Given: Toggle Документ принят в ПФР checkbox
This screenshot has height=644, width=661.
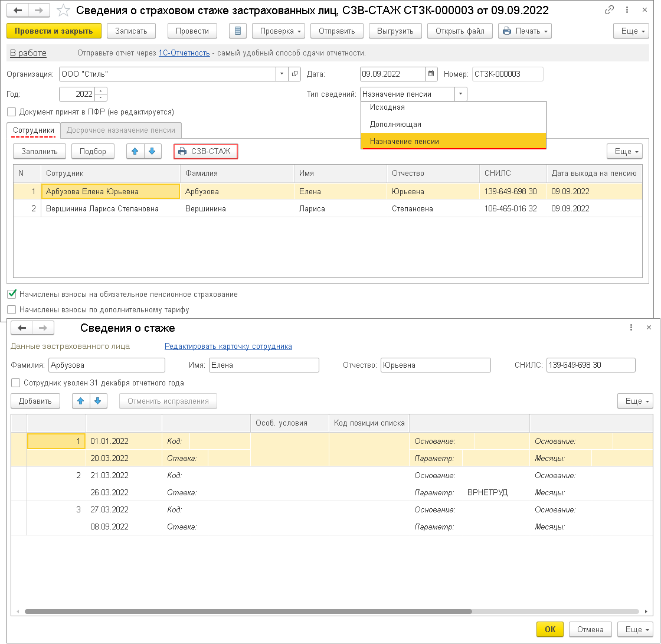Looking at the screenshot, I should pos(12,112).
